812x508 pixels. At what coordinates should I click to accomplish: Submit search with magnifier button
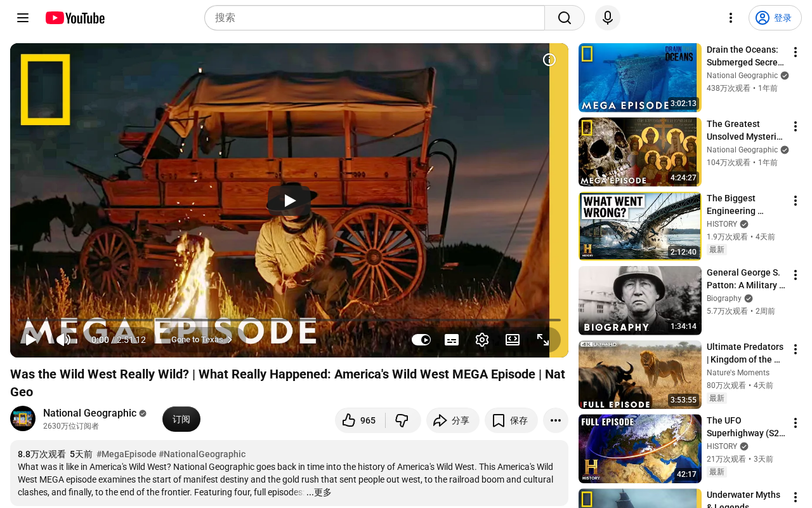point(565,18)
